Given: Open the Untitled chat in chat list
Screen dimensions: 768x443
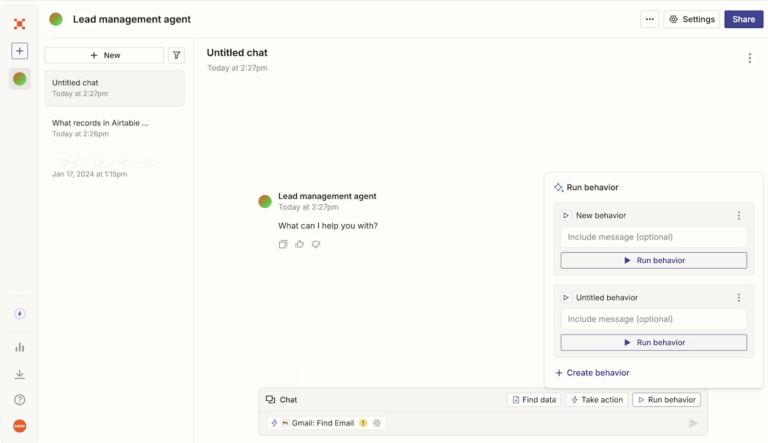Looking at the screenshot, I should [115, 88].
